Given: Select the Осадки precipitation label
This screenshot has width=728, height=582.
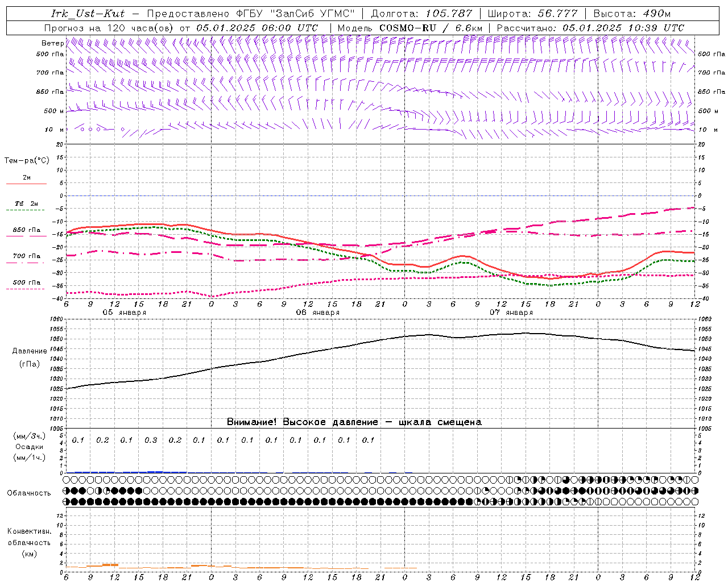Looking at the screenshot, I should [30, 447].
